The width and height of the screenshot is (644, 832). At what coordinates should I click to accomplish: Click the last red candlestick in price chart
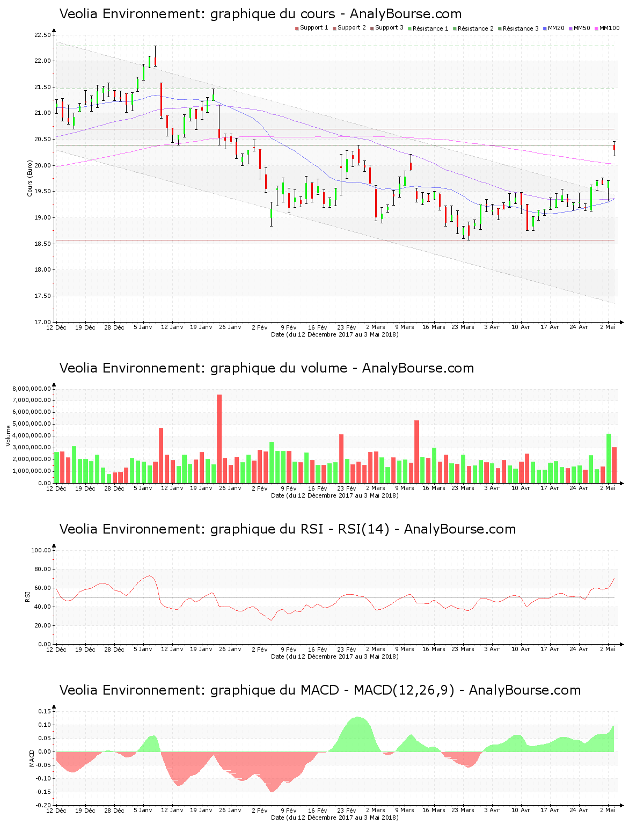614,148
